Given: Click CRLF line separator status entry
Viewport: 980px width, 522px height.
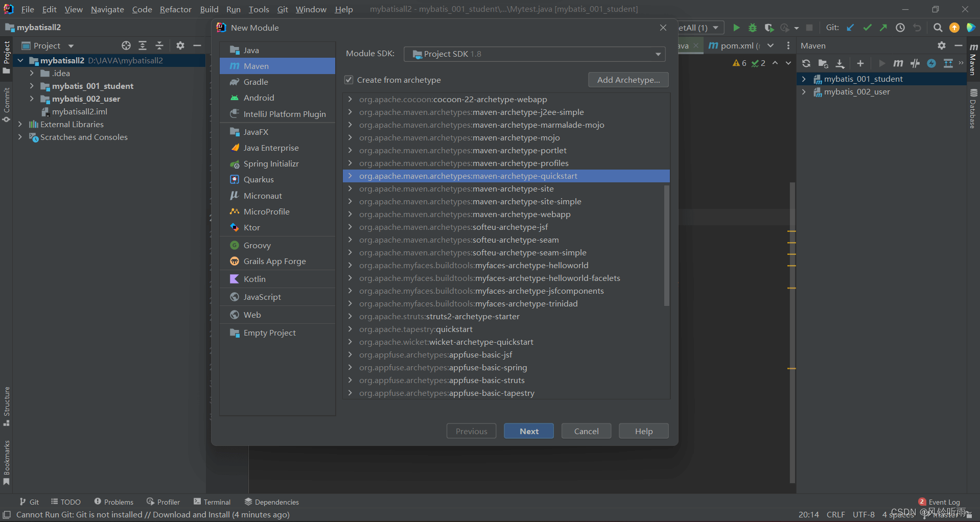Looking at the screenshot, I should pyautogui.click(x=836, y=514).
